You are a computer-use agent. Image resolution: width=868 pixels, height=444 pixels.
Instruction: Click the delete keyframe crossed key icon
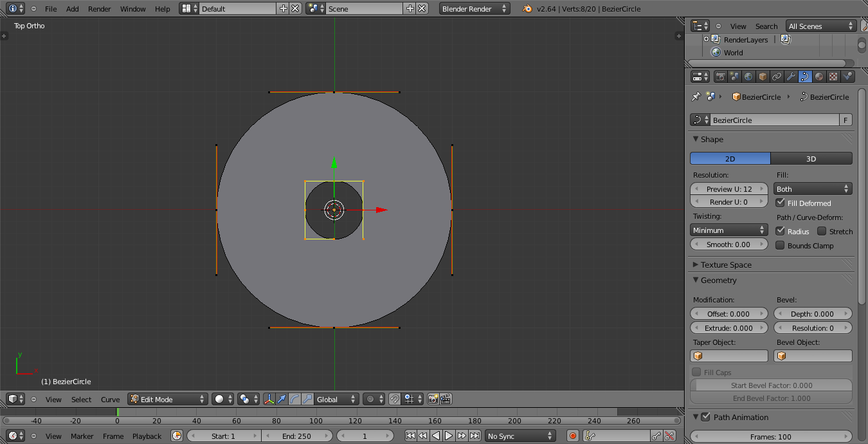[x=670, y=436]
